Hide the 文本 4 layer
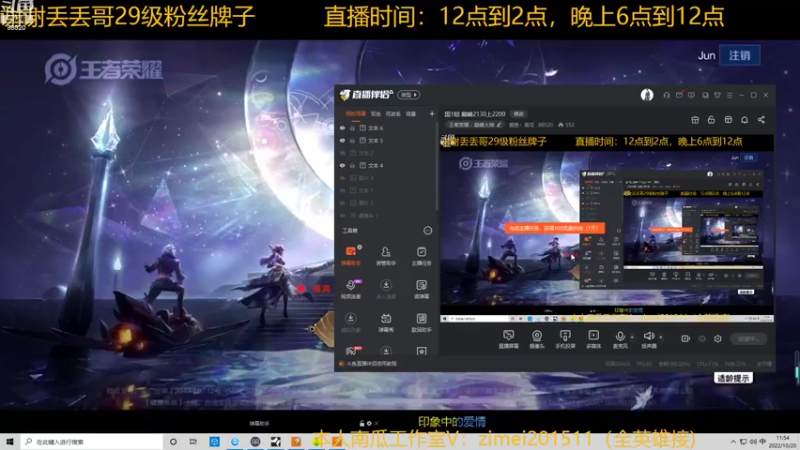Viewport: 800px width, 450px height. pyautogui.click(x=342, y=165)
